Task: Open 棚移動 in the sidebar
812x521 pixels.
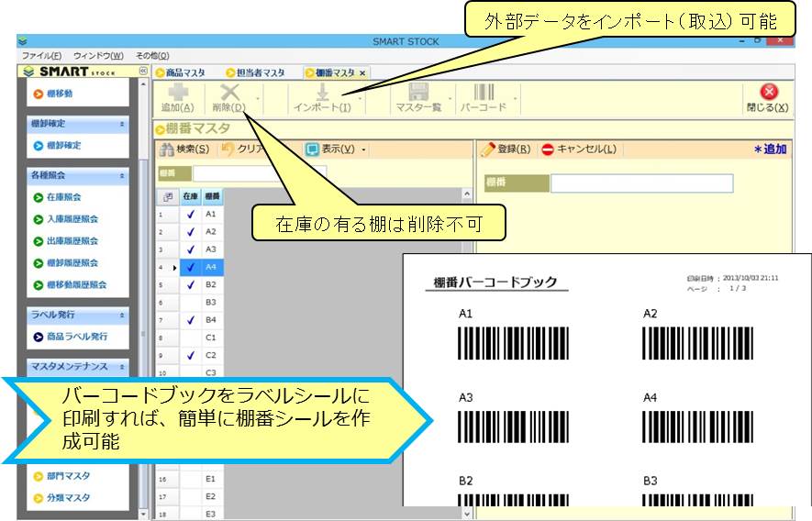Action: tap(54, 94)
